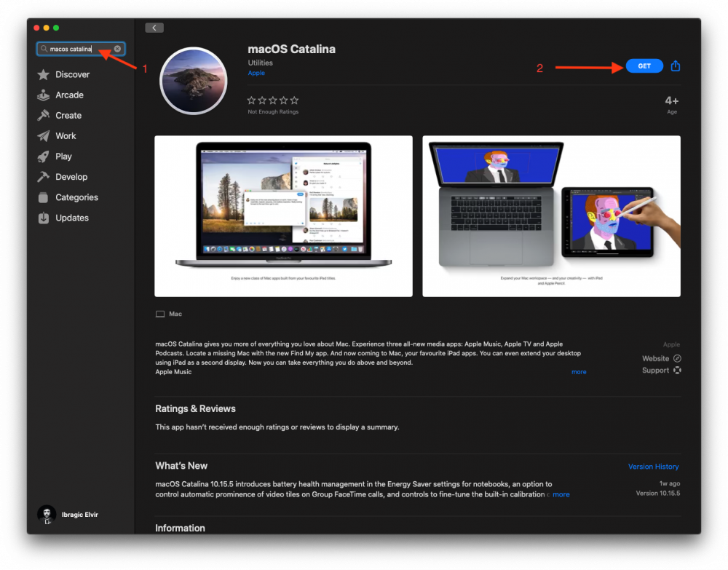This screenshot has width=728, height=570.
Task: Click the Website compass icon
Action: click(x=677, y=358)
